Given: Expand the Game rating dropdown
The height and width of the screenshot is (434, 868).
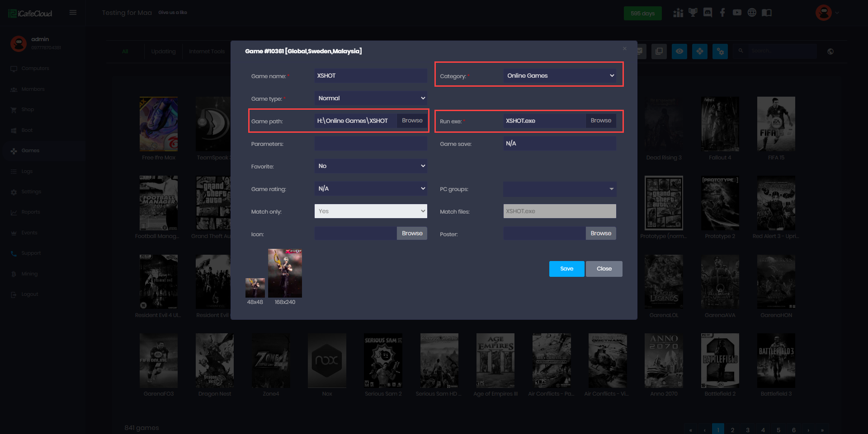Looking at the screenshot, I should click(371, 189).
